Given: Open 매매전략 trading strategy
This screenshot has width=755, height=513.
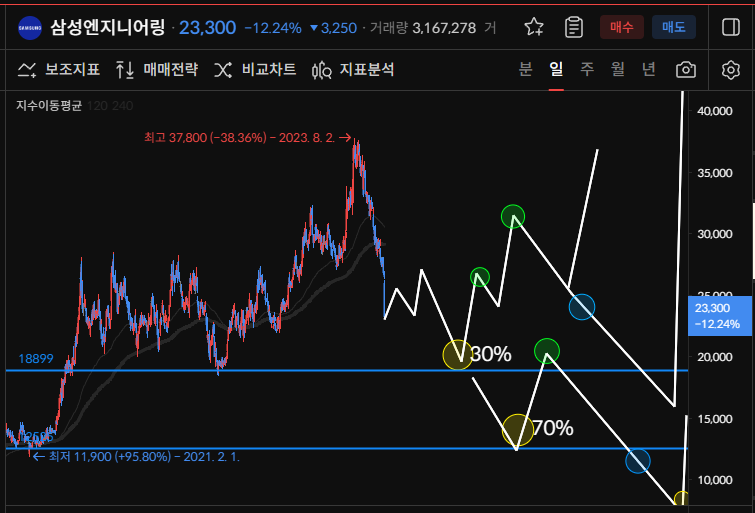Looking at the screenshot, I should click(157, 70).
